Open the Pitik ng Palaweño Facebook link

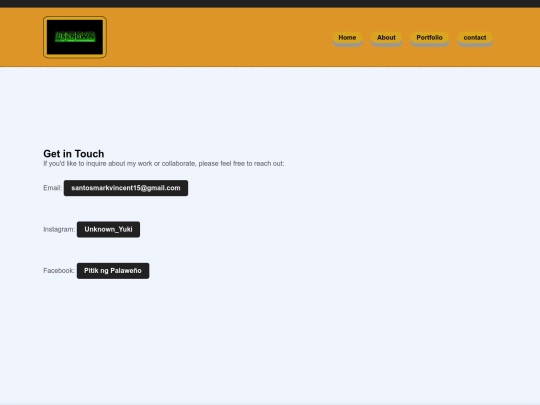pos(113,271)
